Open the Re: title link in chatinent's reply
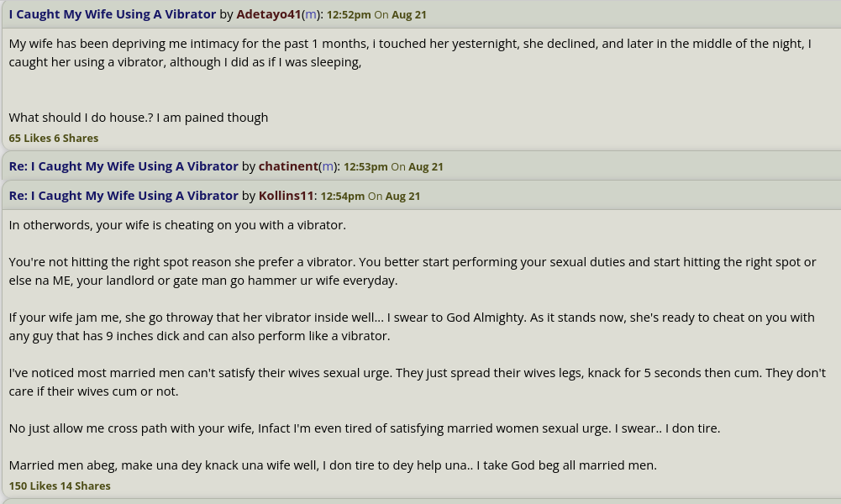The width and height of the screenshot is (841, 504). 124,166
